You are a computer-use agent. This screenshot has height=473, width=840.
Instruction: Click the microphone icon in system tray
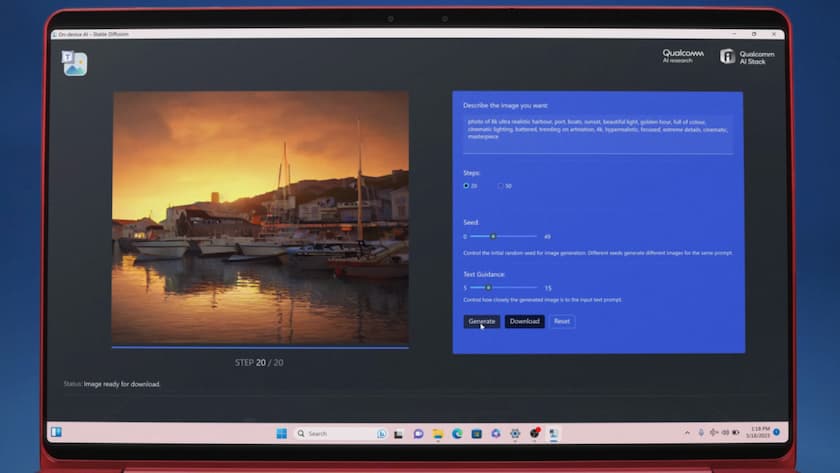pyautogui.click(x=700, y=433)
